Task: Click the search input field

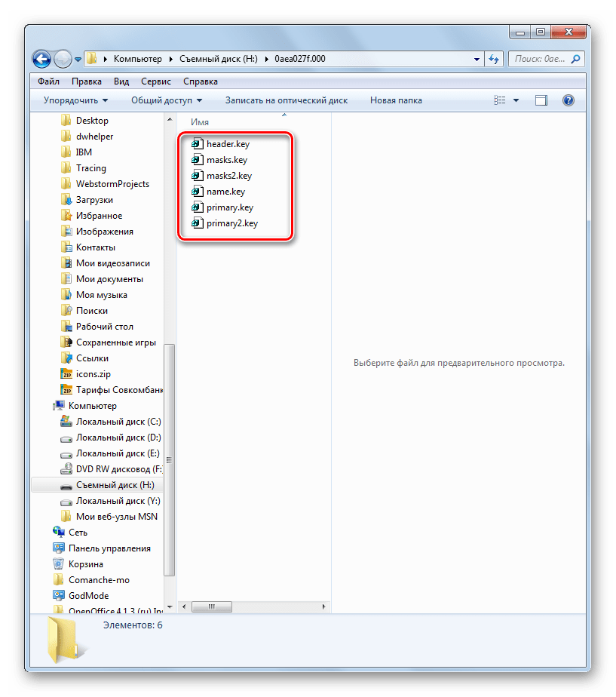Action: (539, 59)
